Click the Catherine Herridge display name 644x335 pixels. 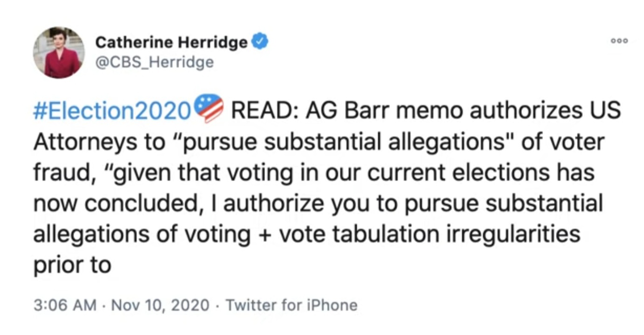click(x=171, y=43)
